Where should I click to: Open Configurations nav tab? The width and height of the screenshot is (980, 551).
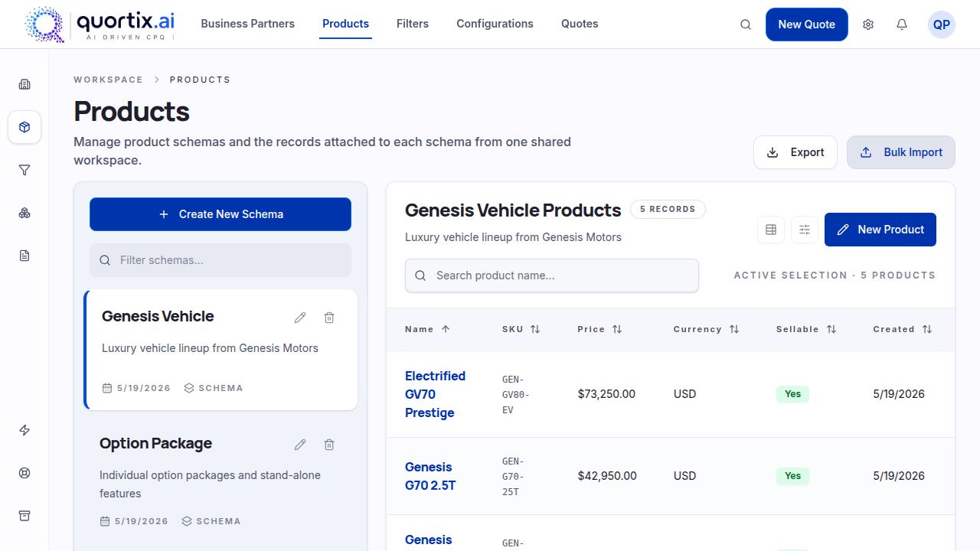(x=495, y=24)
